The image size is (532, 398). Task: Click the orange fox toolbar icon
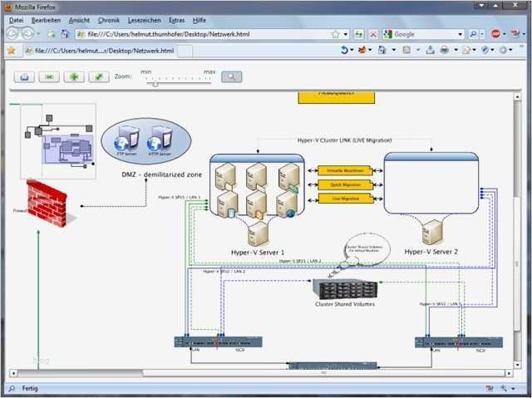[x=362, y=50]
